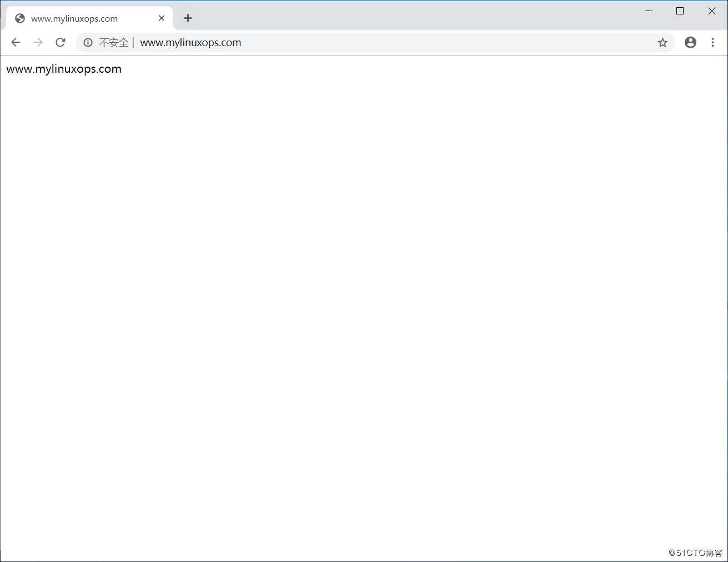
Task: Click the www.mylinuxops.com page text
Action: (64, 69)
